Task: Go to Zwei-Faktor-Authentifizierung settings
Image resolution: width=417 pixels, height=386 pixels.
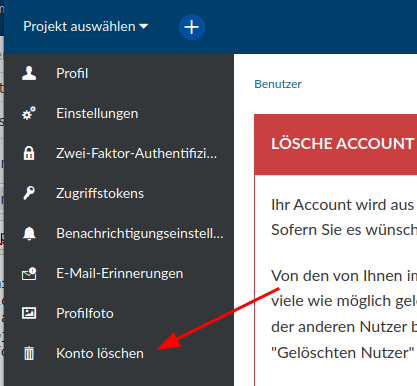Action: (x=119, y=153)
